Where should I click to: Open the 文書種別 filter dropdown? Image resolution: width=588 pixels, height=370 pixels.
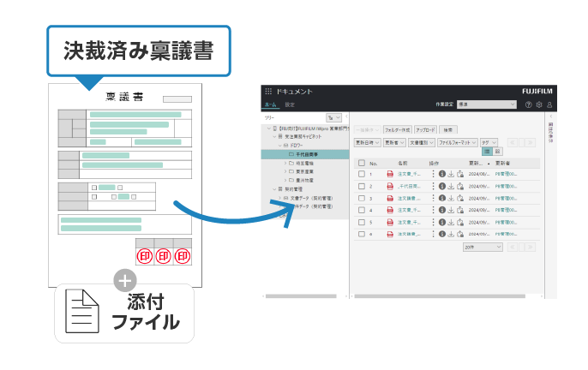[x=422, y=142]
